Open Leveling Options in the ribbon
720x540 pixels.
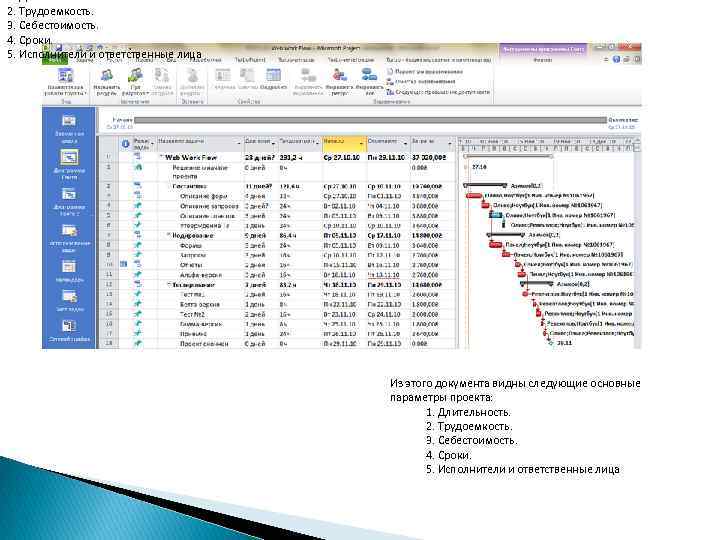425,72
